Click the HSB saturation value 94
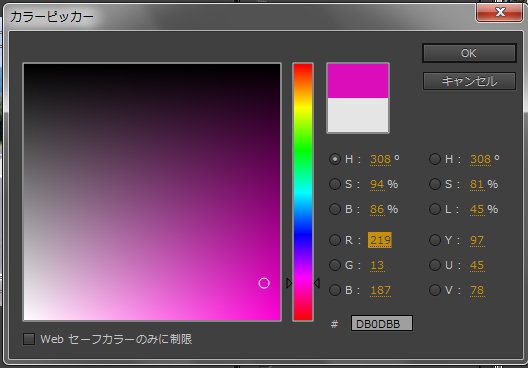This screenshot has width=528, height=368. point(377,184)
